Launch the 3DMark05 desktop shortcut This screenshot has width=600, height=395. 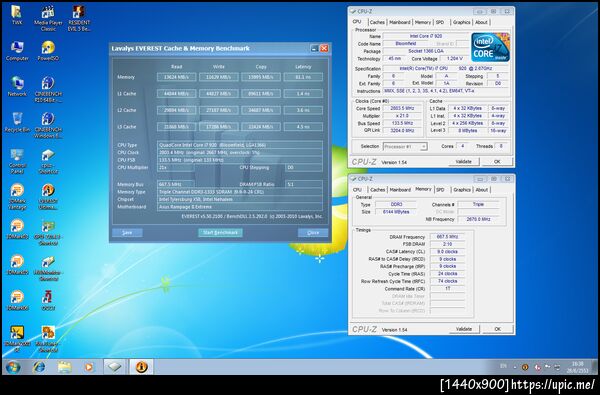click(17, 264)
